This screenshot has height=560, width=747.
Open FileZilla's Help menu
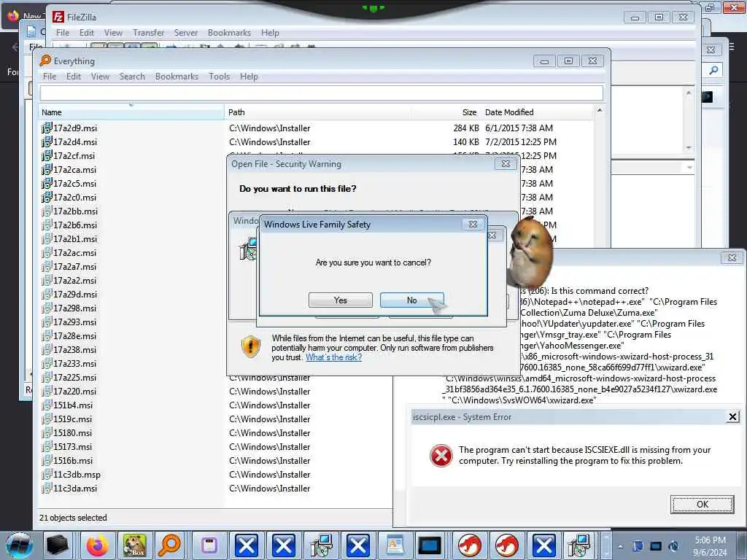pos(270,32)
